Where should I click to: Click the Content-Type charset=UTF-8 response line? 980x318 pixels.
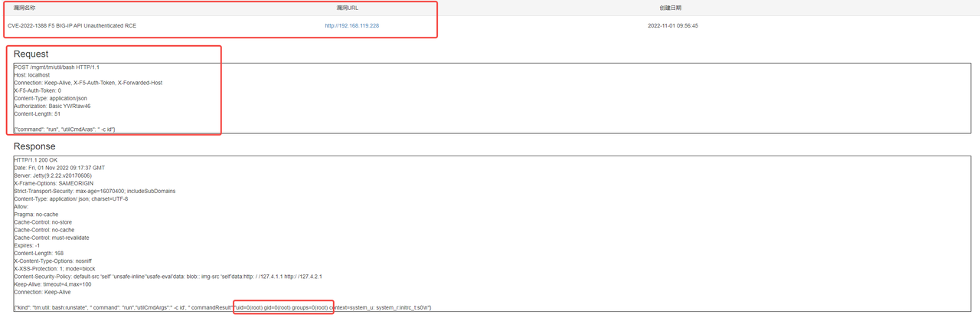pyautogui.click(x=71, y=198)
